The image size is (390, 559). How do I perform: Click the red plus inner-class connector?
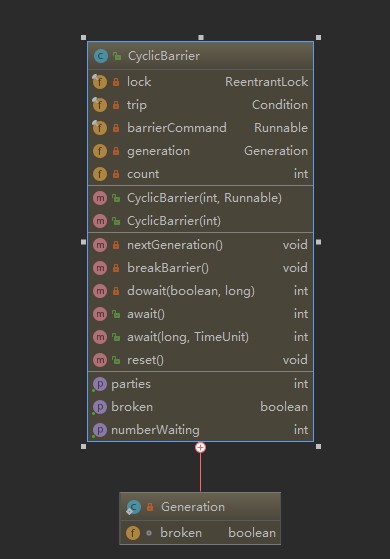coord(200,447)
